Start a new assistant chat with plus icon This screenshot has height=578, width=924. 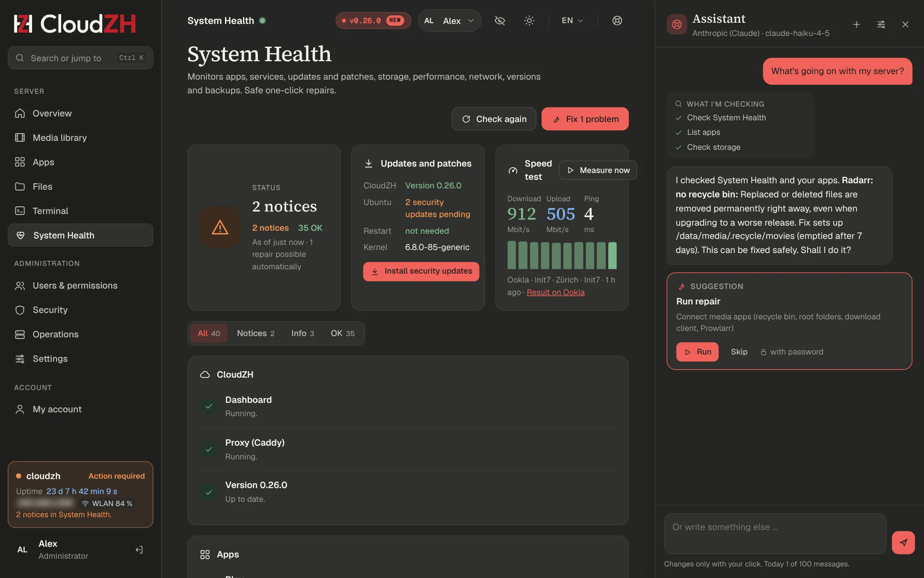(856, 24)
